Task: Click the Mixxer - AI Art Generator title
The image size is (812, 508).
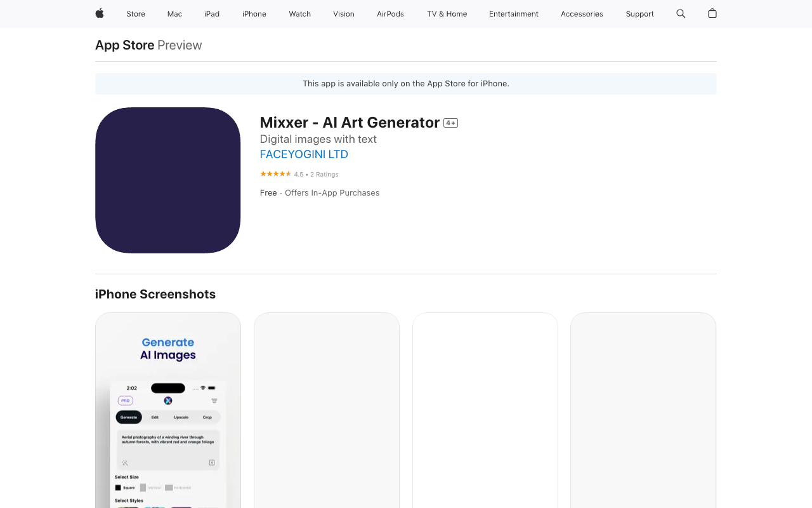Action: (x=350, y=123)
